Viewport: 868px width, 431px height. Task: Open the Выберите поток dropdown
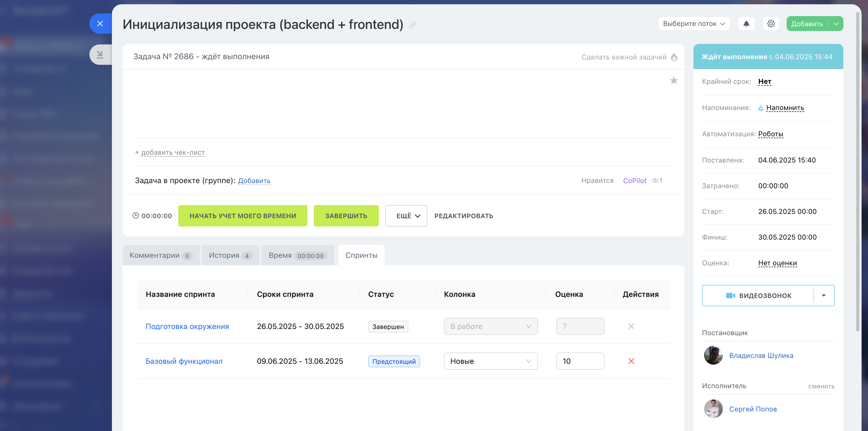pos(694,24)
